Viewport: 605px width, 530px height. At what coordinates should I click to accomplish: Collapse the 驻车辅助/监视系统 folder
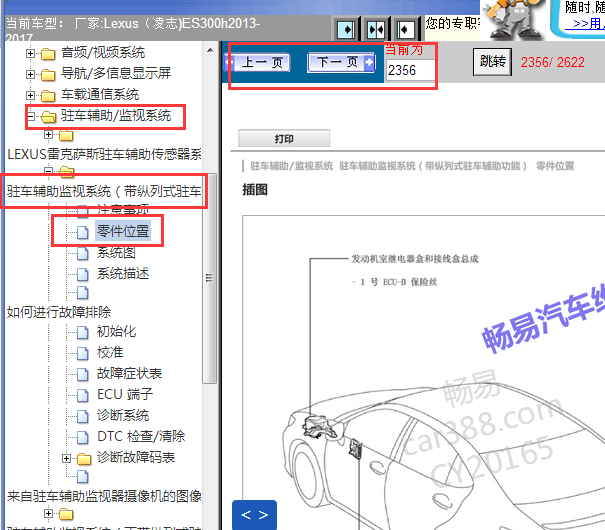click(30, 116)
